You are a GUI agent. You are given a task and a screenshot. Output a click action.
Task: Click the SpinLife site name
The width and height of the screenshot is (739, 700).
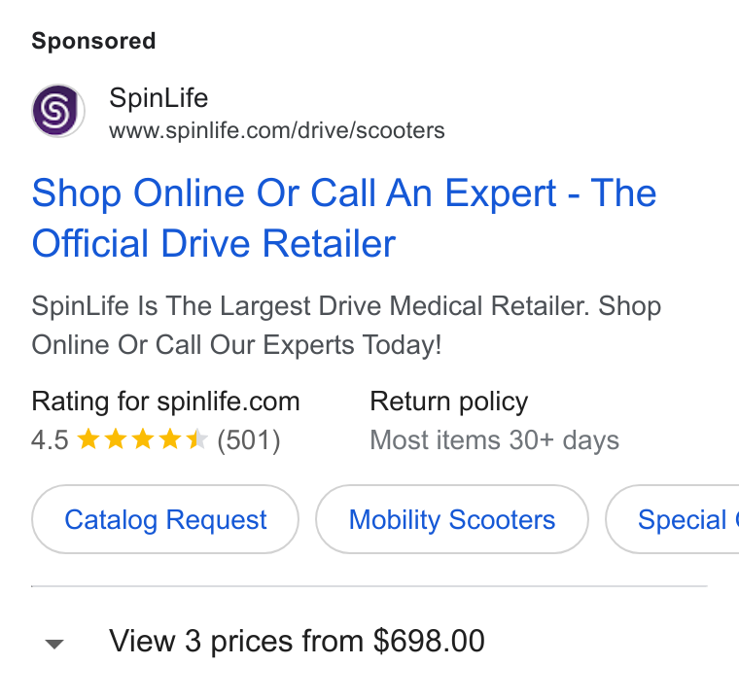click(x=158, y=98)
